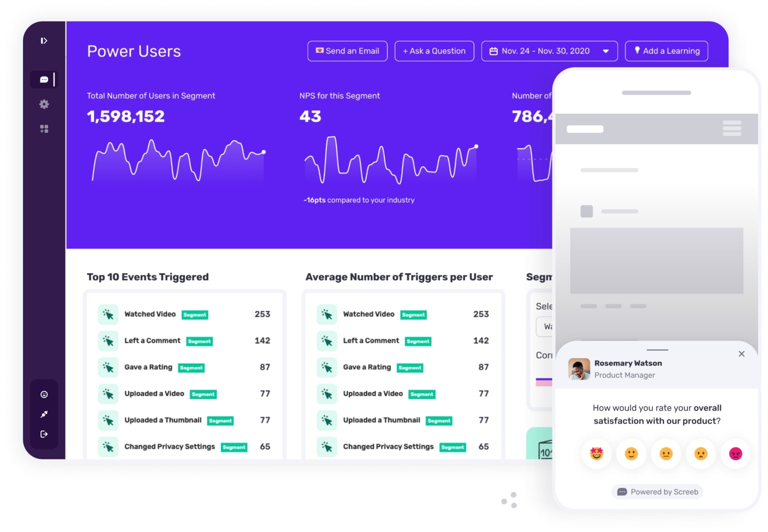Select the frowning dissatisfied emoji
Viewport: 768px width, 532px height.
point(701,454)
